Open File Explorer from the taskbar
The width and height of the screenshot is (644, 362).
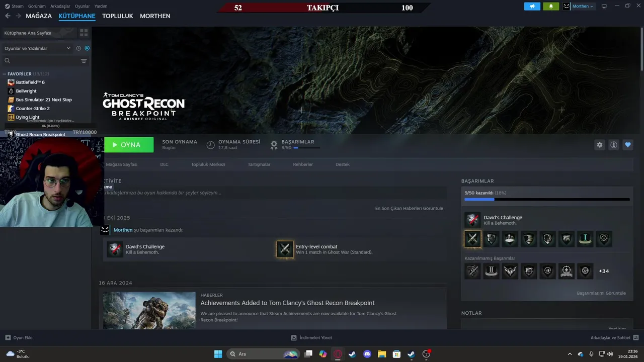tap(382, 354)
